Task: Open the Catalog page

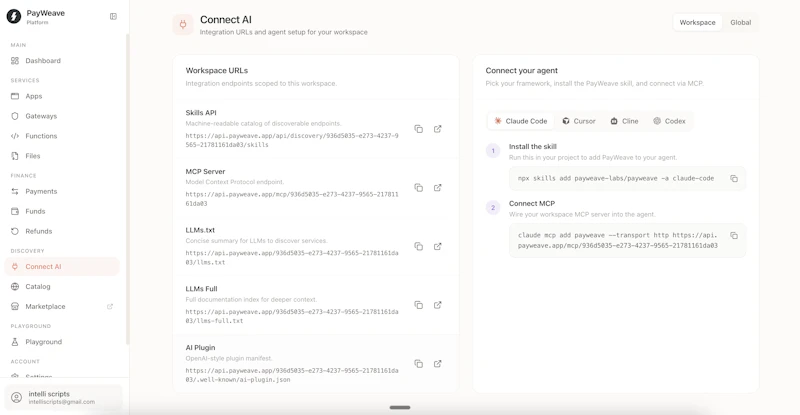Action: click(x=62, y=286)
